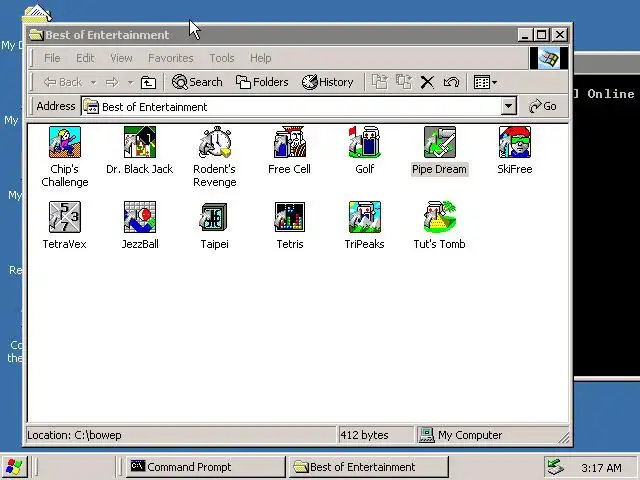
Task: Open the Tools menu
Action: (x=222, y=58)
